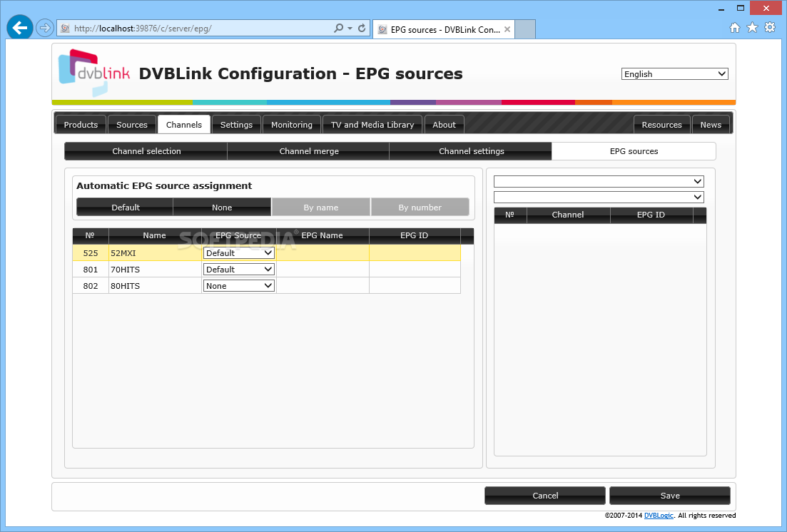Click the browser address bar URL
Viewport: 787px width, 532px height.
(x=143, y=29)
